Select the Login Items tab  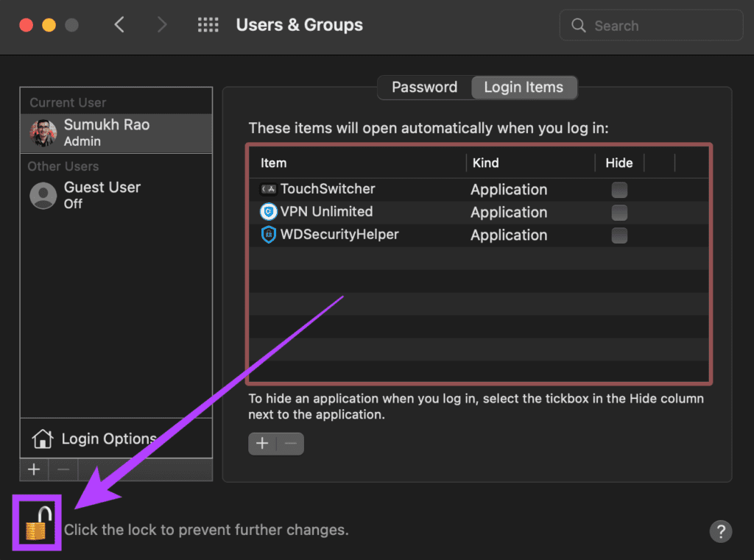524,87
